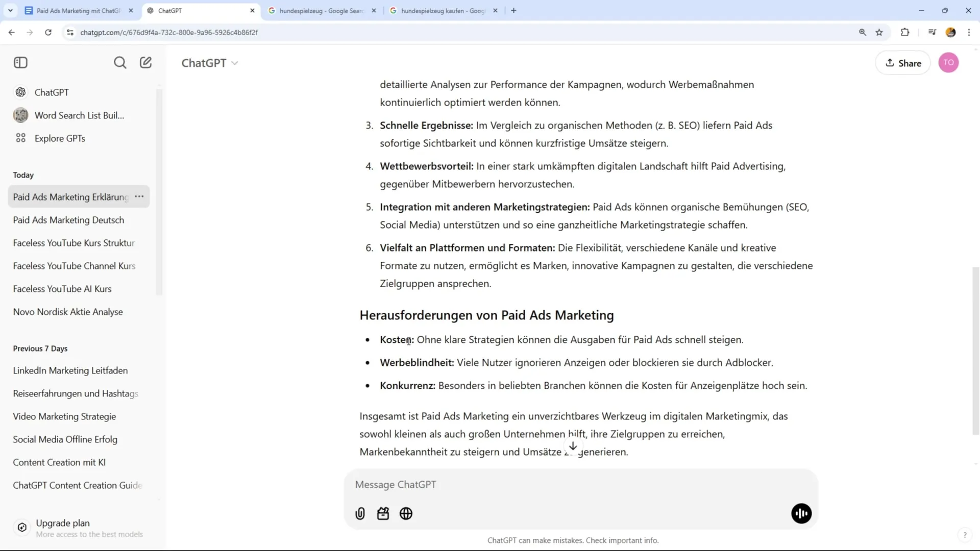The height and width of the screenshot is (551, 980).
Task: Close the hundespielzeug kaufen tab
Action: pos(495,10)
